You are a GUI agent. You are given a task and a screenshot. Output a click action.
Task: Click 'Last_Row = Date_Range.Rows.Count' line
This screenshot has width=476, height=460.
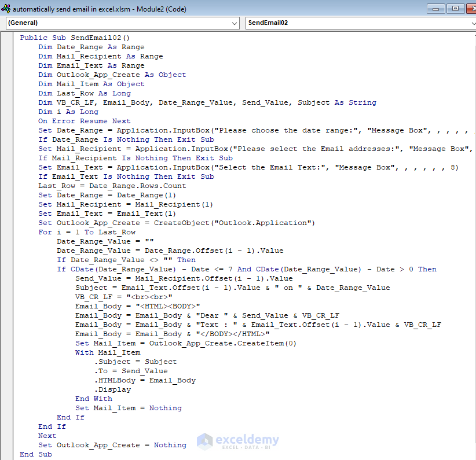112,186
